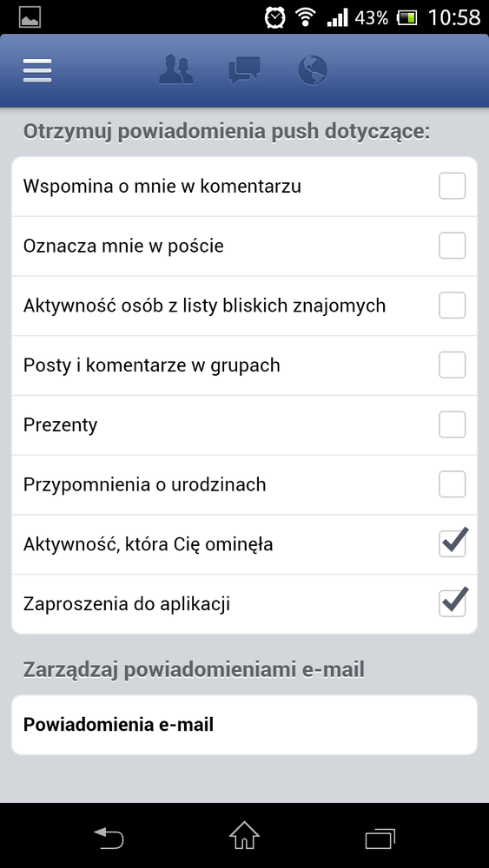This screenshot has width=489, height=868.
Task: Open the notifications globe icon
Action: [313, 71]
